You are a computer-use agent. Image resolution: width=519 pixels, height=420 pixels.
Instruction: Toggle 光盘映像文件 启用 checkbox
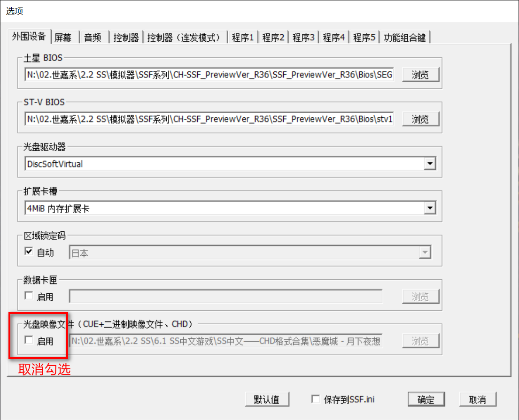pos(29,340)
